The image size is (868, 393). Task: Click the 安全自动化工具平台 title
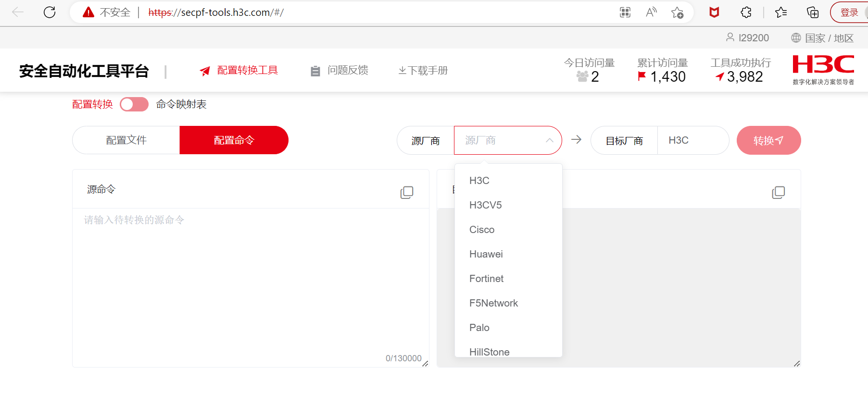tap(84, 71)
